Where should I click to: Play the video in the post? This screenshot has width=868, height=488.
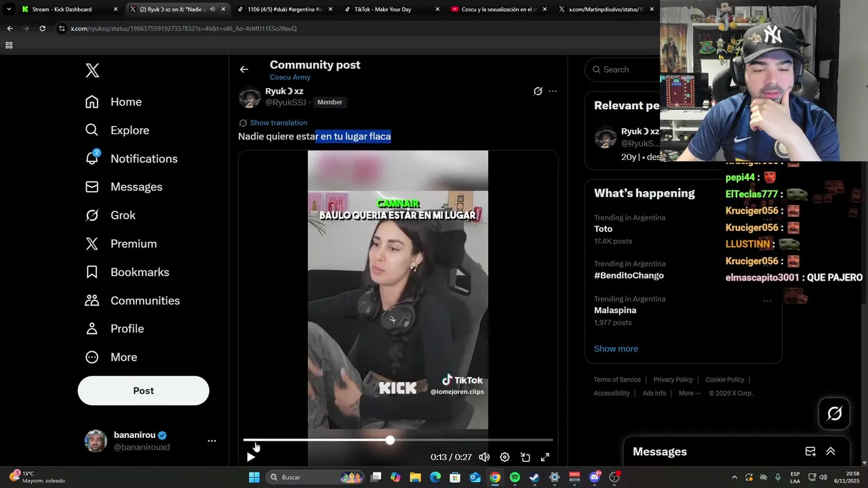(251, 457)
